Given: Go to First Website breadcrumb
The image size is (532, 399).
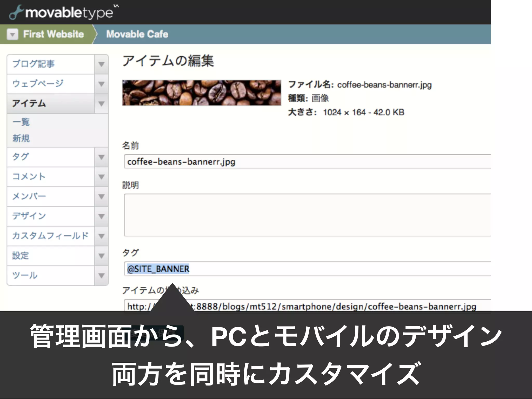Looking at the screenshot, I should (53, 34).
